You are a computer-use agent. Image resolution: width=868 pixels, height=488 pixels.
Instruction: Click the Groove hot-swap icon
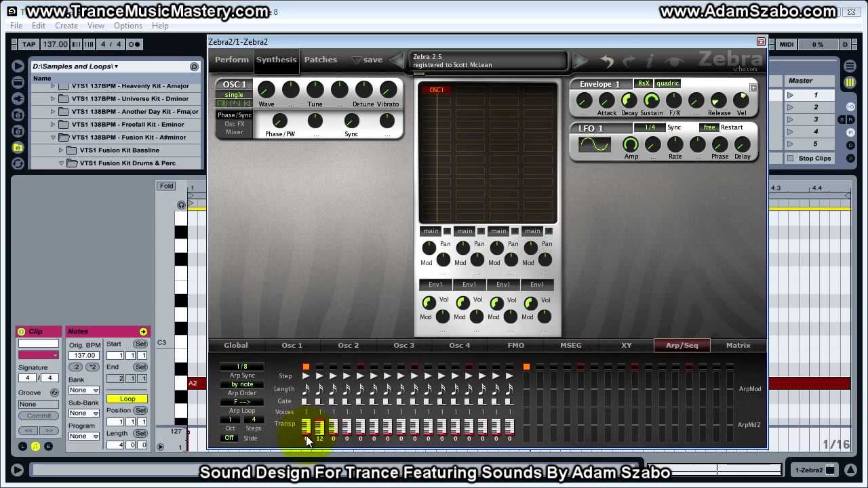[54, 392]
